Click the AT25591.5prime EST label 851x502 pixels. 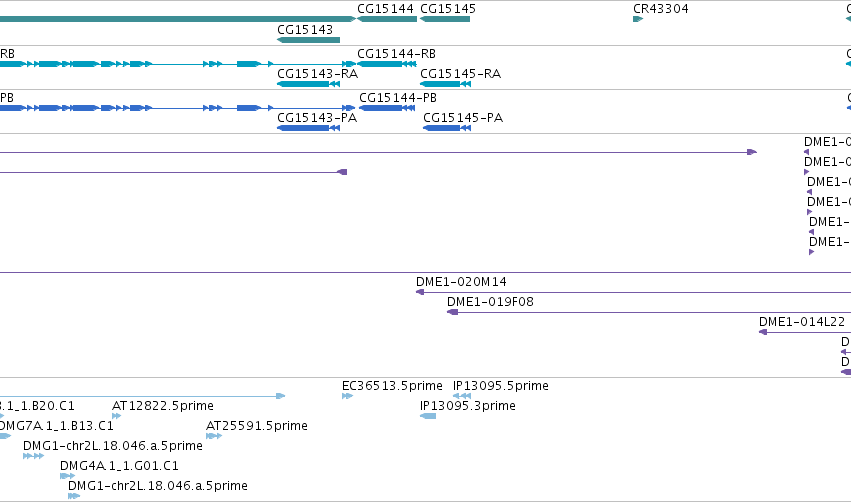257,426
